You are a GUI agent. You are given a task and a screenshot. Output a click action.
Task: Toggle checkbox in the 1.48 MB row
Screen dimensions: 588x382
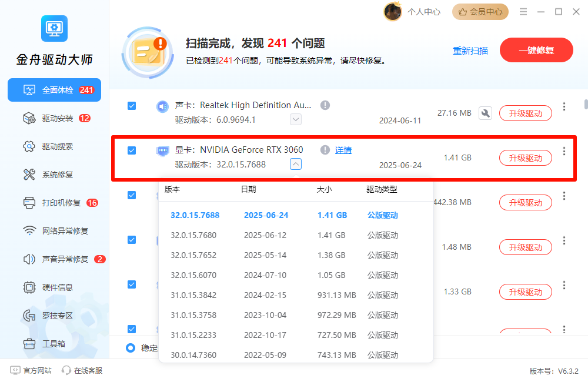(x=132, y=240)
